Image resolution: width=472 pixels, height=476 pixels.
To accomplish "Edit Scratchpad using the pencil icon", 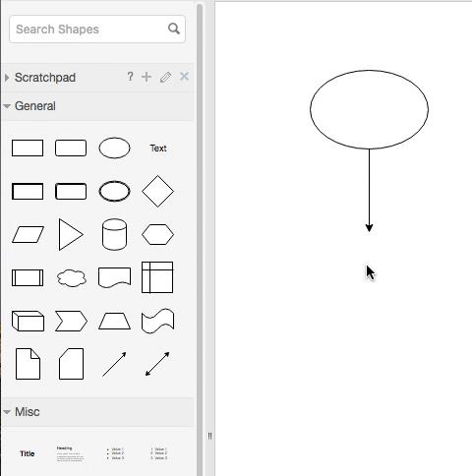I will pyautogui.click(x=165, y=78).
